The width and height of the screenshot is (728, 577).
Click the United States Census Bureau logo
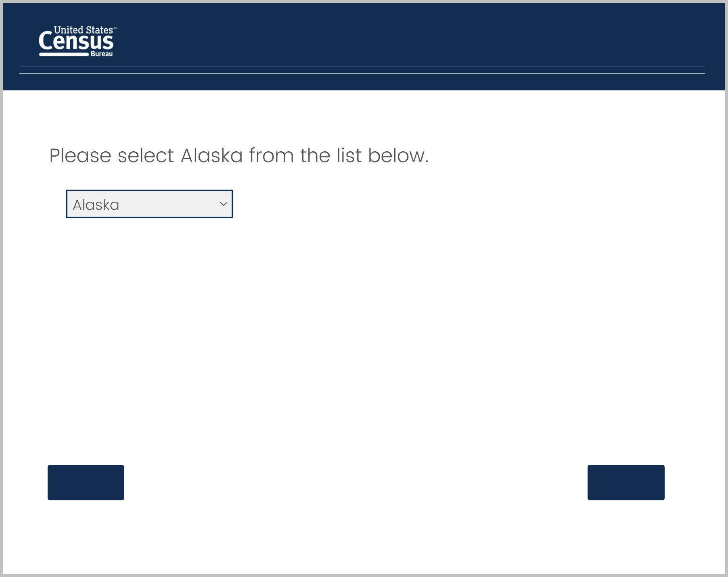point(77,41)
